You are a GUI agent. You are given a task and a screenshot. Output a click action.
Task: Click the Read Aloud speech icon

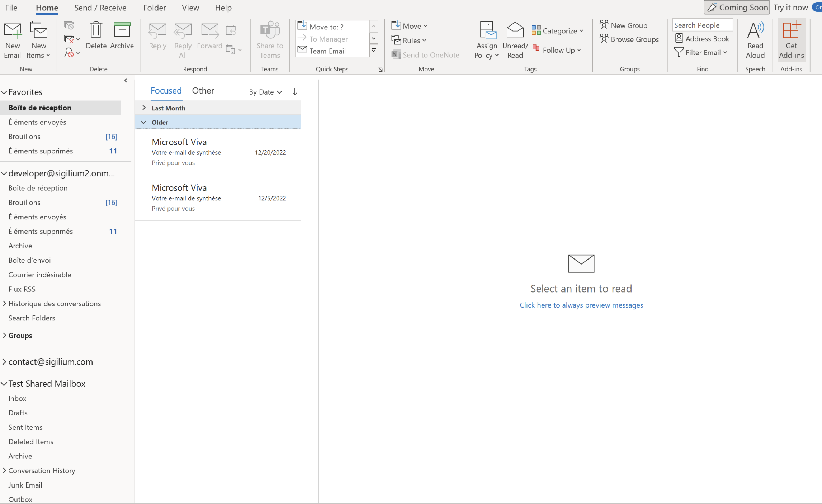point(755,31)
